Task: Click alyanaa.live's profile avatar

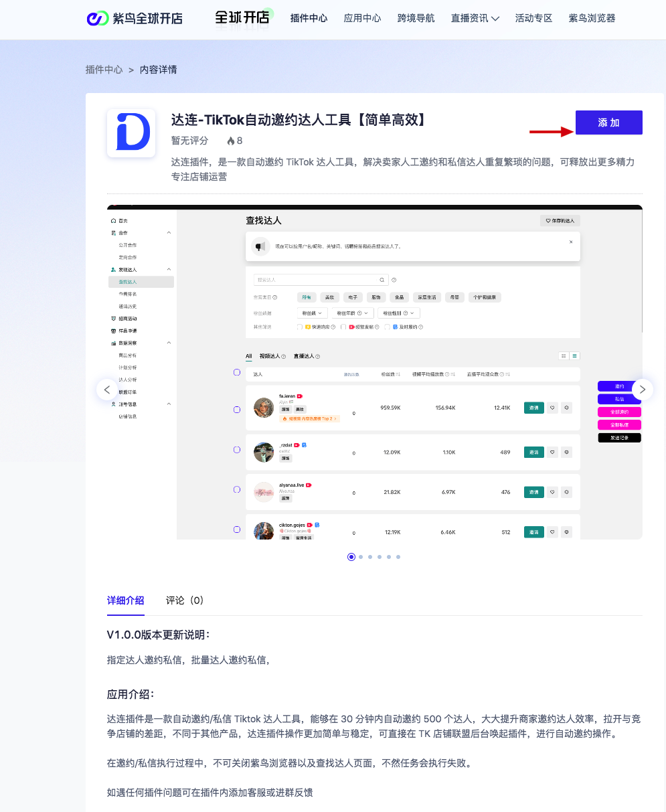Action: pos(264,492)
